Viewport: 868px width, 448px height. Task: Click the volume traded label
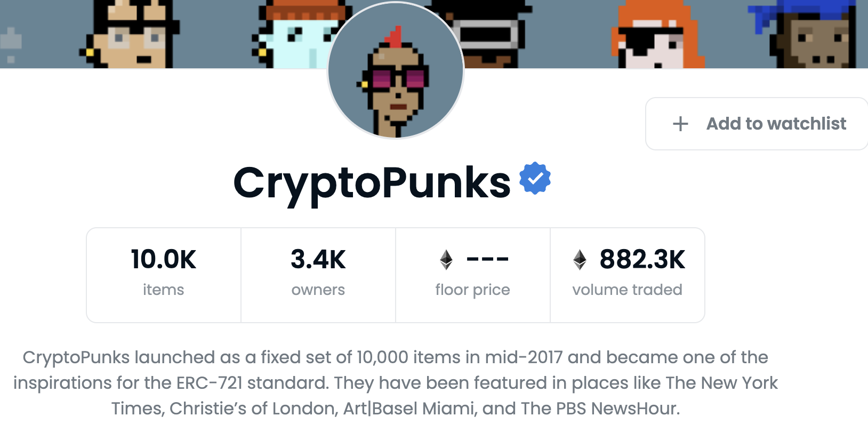click(x=627, y=290)
